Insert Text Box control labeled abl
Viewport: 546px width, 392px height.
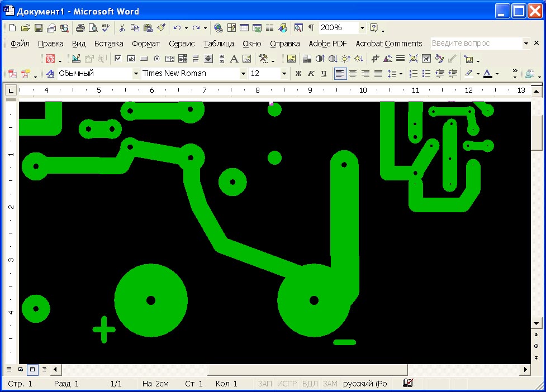coord(131,59)
